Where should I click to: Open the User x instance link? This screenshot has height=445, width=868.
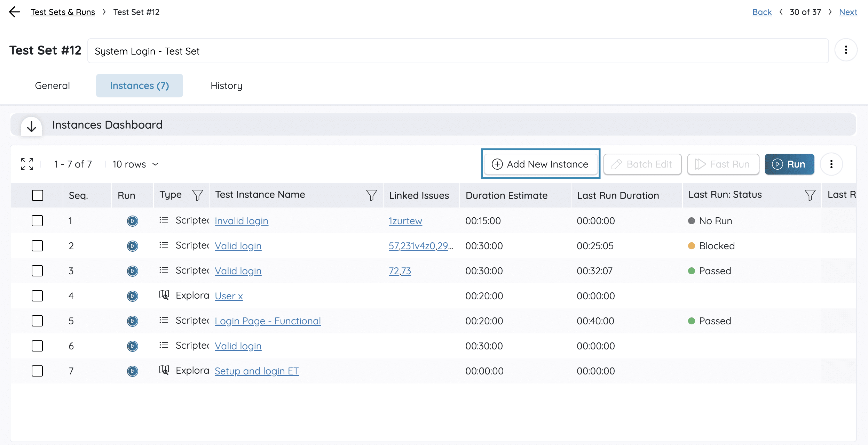point(229,296)
